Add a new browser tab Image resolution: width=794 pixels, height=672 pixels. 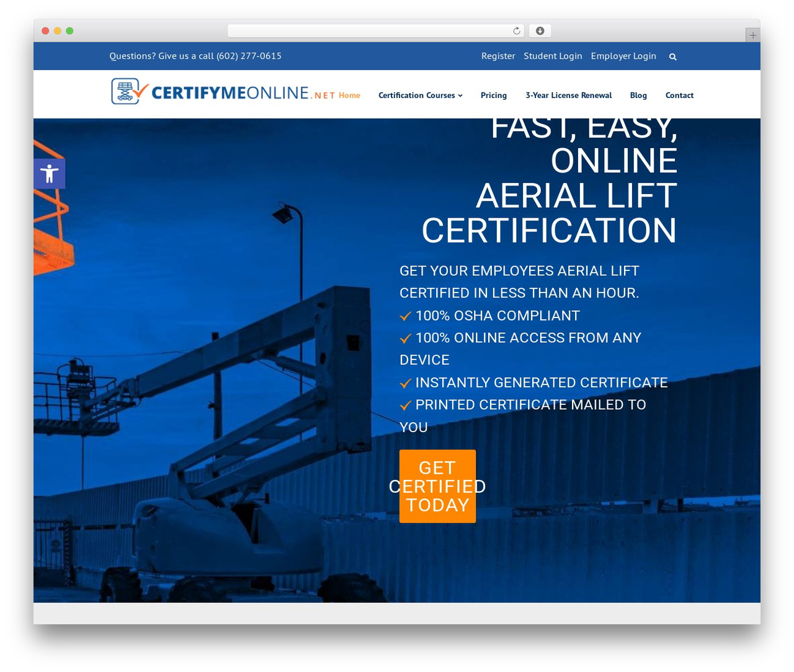click(x=752, y=35)
